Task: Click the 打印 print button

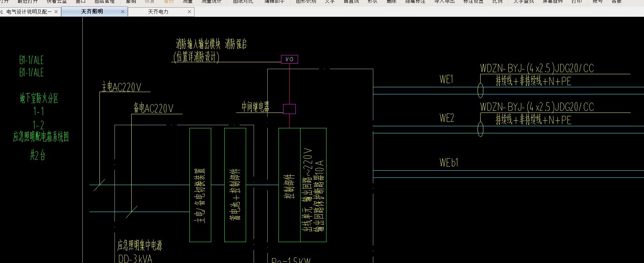Action: (x=577, y=2)
